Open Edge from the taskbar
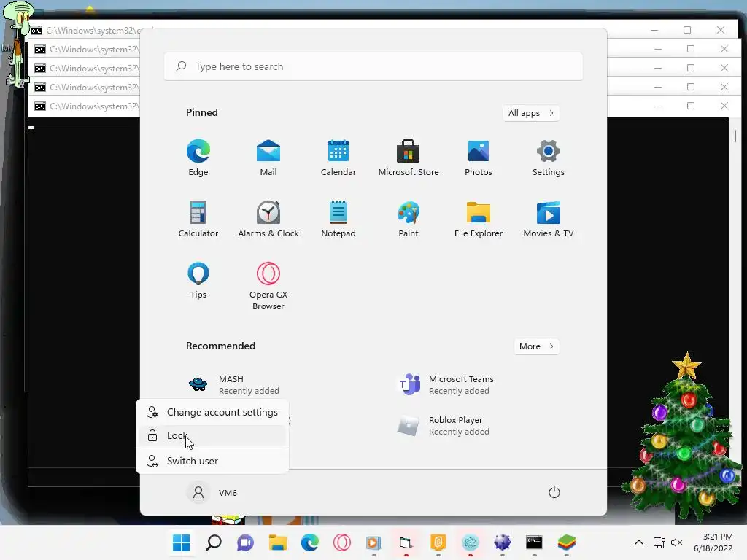Screen dimensions: 747x560 coord(309,542)
